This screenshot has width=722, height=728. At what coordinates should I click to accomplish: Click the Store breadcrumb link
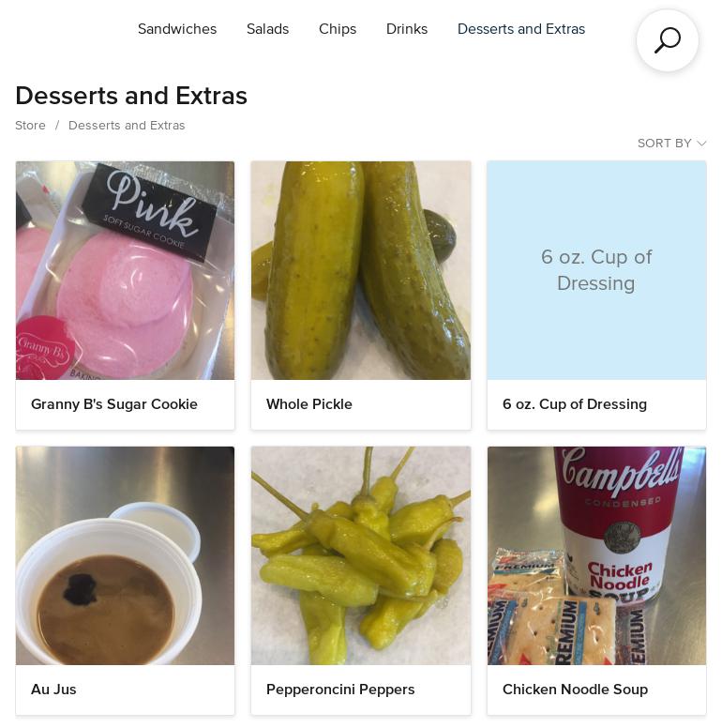(x=30, y=126)
